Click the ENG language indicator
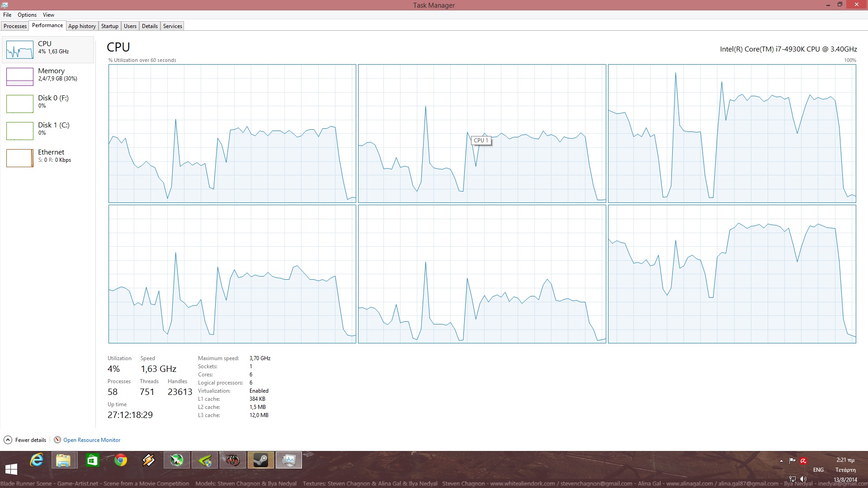This screenshot has width=868, height=488. coord(818,470)
